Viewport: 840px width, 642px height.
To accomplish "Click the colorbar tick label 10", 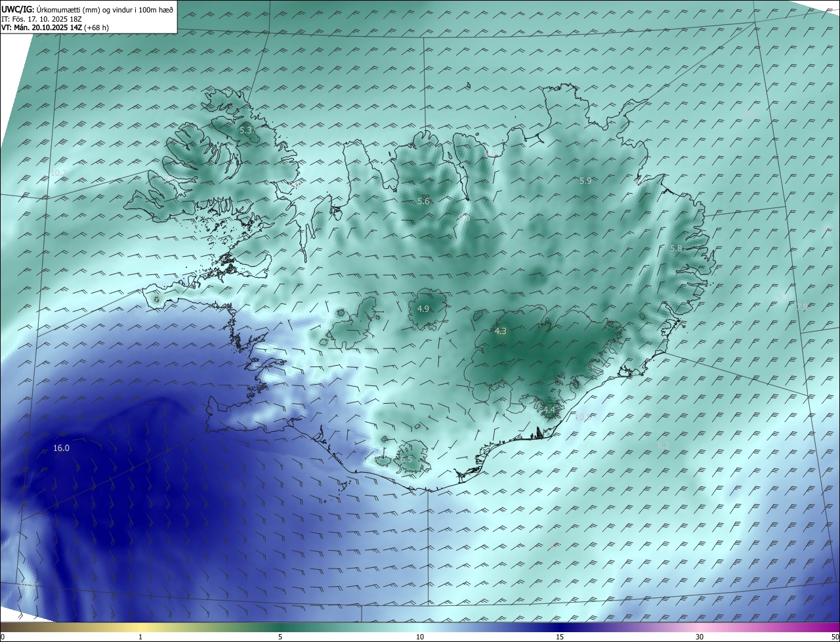I will click(420, 637).
